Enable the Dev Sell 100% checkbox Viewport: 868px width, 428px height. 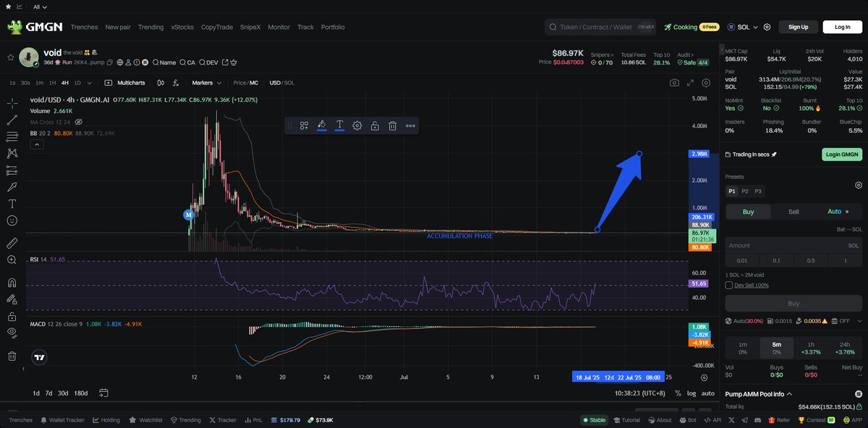point(728,285)
